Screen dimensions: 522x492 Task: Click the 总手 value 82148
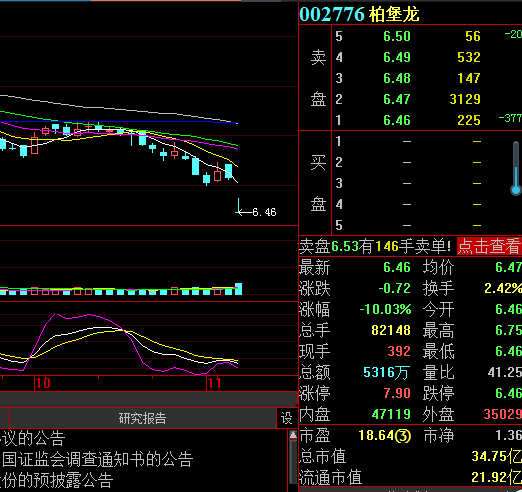(x=391, y=330)
